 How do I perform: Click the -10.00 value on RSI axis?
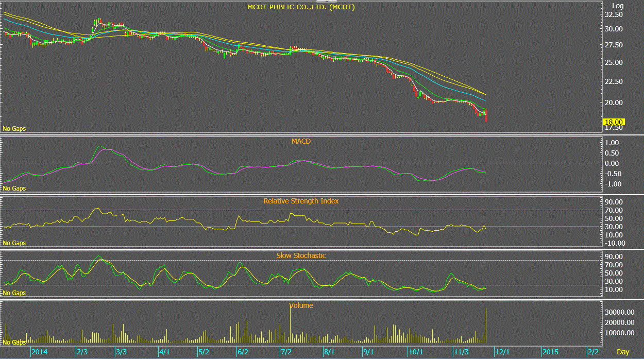[x=615, y=243]
